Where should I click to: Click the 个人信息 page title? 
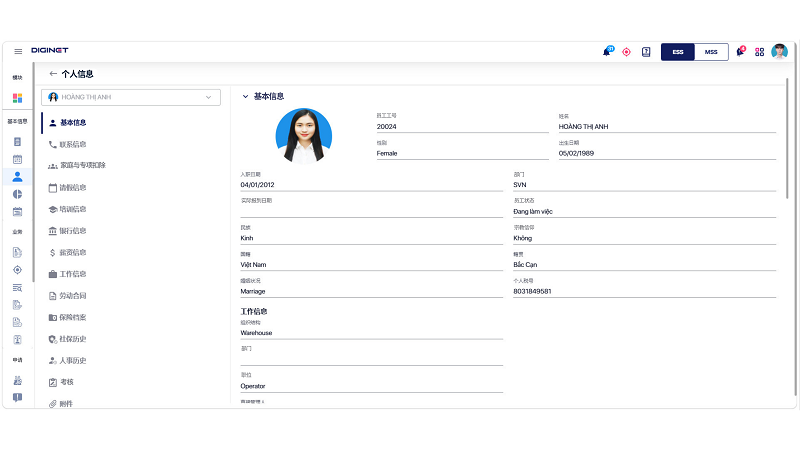point(78,74)
